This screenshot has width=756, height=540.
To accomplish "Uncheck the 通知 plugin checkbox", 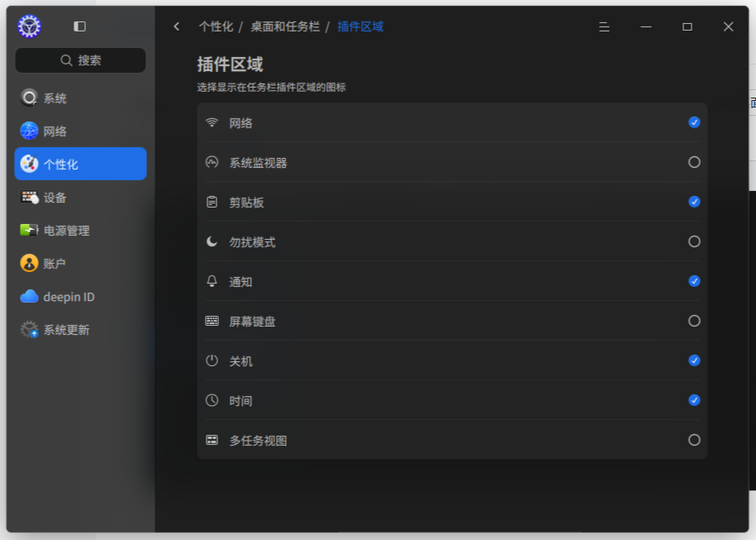I will [x=694, y=281].
